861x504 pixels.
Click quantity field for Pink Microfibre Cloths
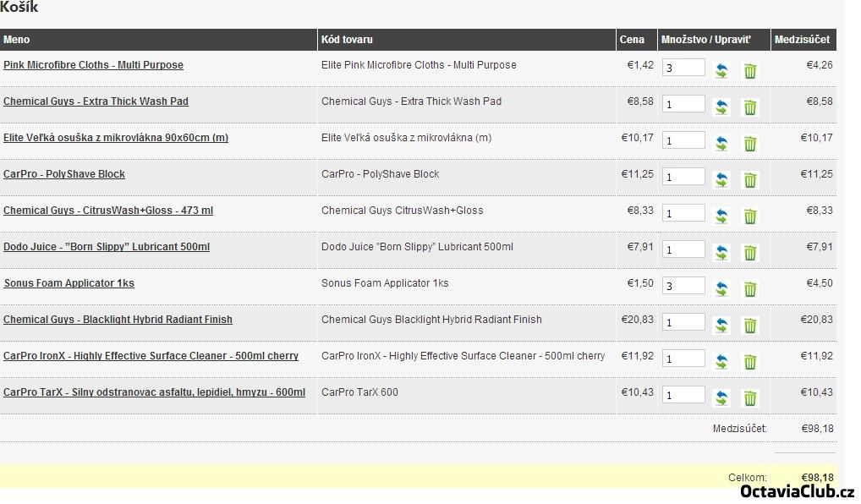(683, 68)
